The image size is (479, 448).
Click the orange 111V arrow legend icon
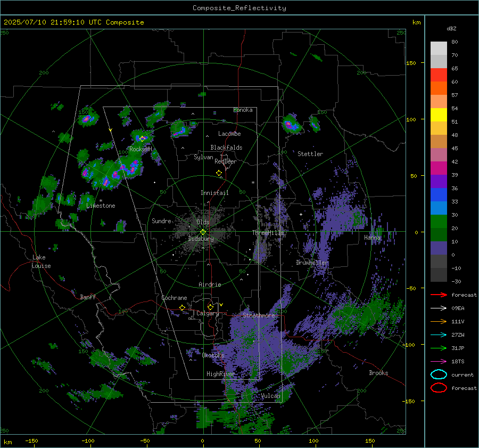point(439,321)
